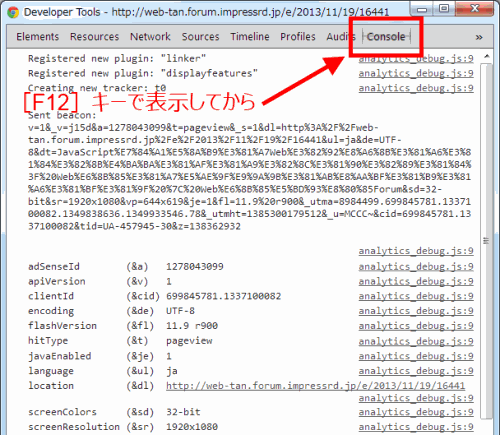Select the 'Registered new plugin: "displayfeatures"' log line
This screenshot has height=435, width=500.
[x=143, y=73]
